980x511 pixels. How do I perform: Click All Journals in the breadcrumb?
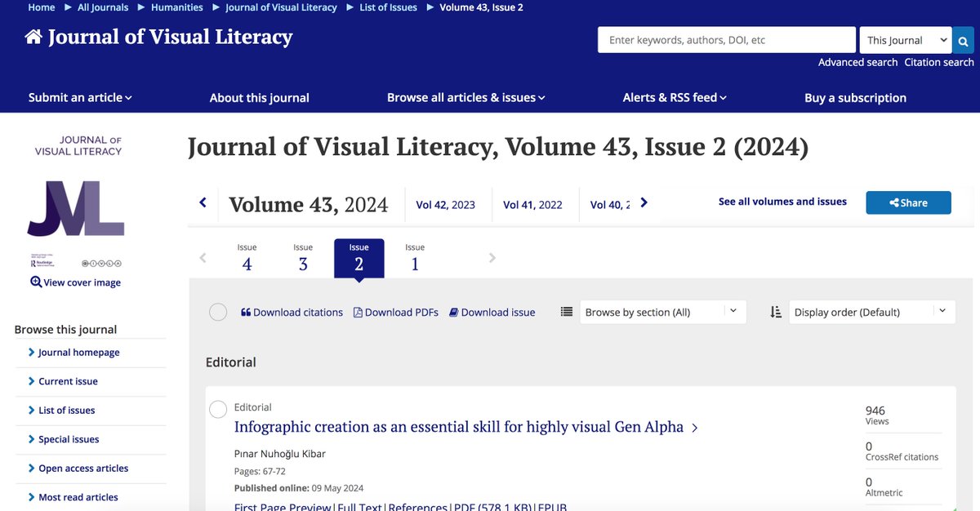coord(103,7)
